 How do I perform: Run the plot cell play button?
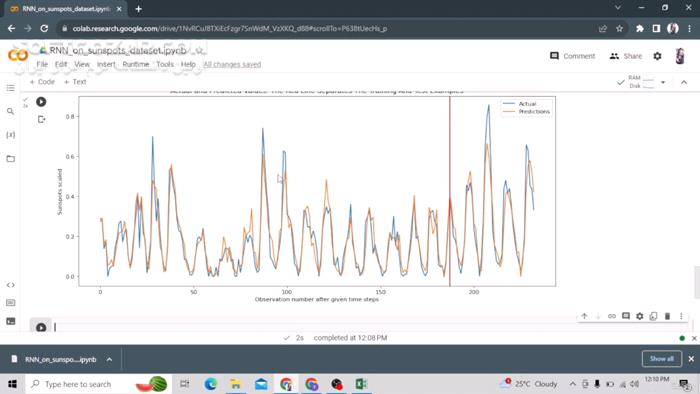coord(41,102)
